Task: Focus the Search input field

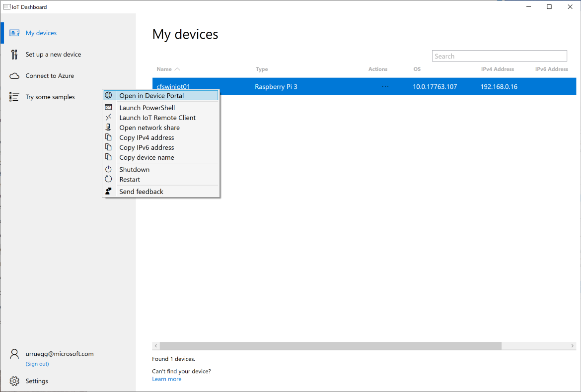Action: [500, 56]
